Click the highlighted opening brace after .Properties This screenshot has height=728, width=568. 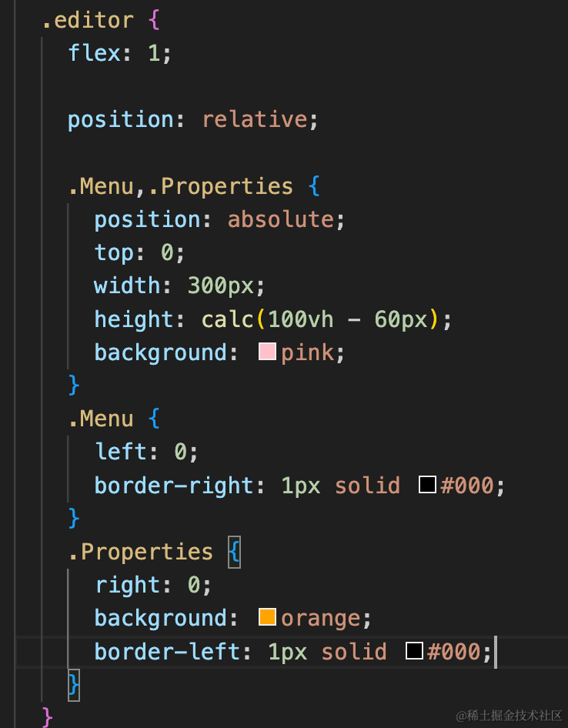234,552
